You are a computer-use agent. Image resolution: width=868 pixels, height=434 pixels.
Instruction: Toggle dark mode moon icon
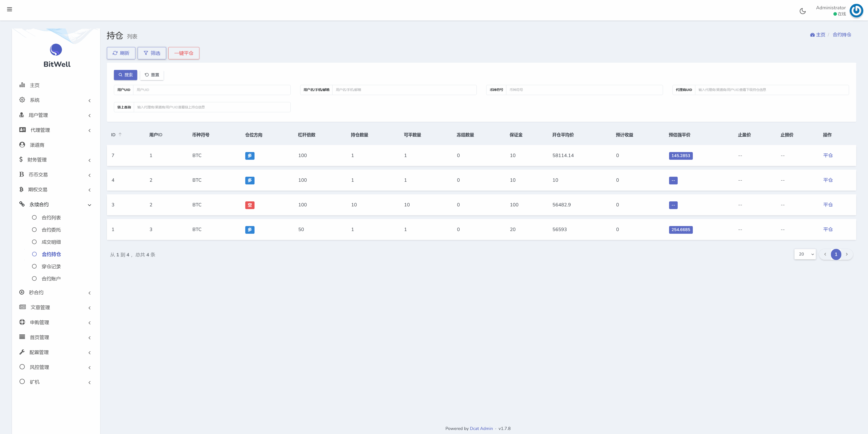click(x=803, y=11)
